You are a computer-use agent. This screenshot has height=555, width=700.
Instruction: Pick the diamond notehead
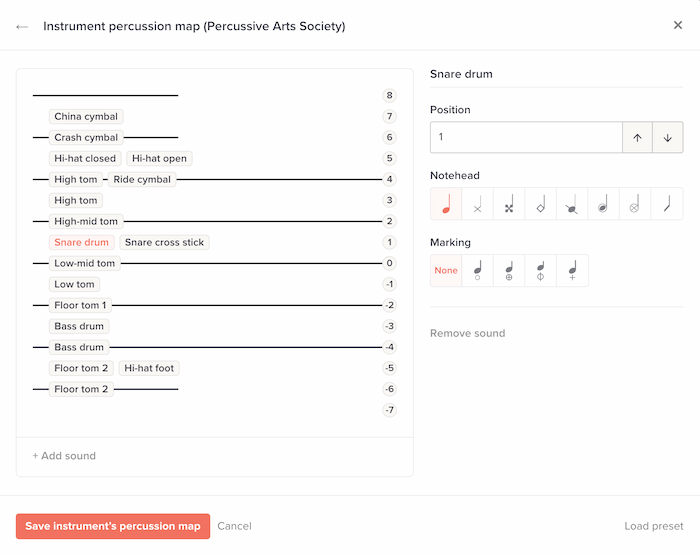pos(540,204)
